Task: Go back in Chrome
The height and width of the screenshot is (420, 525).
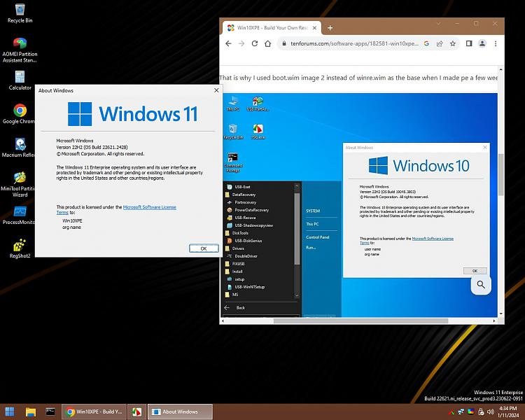Action: pyautogui.click(x=228, y=43)
